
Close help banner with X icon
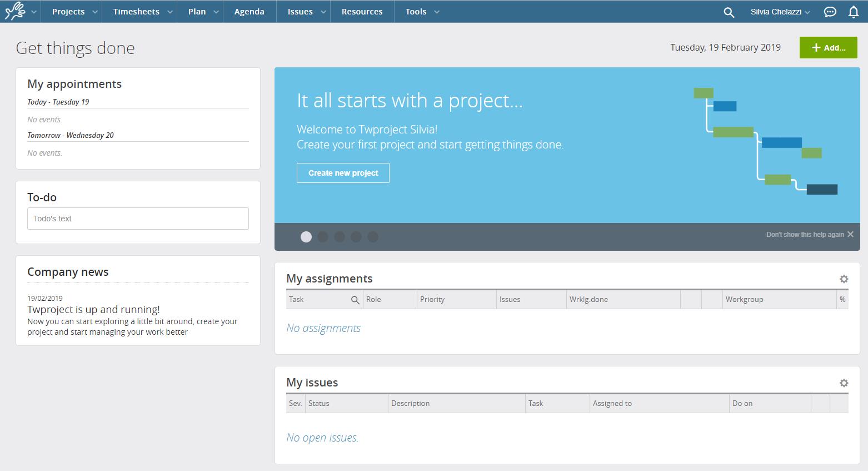850,234
